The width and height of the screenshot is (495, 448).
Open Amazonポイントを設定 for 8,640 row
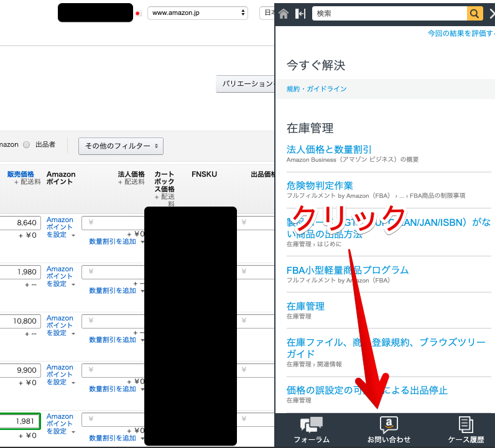pos(60,227)
